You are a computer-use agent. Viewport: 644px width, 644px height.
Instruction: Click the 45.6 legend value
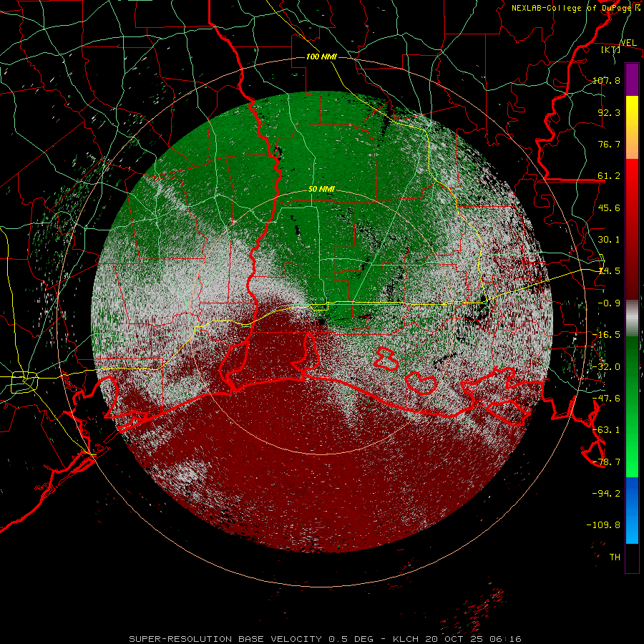[609, 208]
